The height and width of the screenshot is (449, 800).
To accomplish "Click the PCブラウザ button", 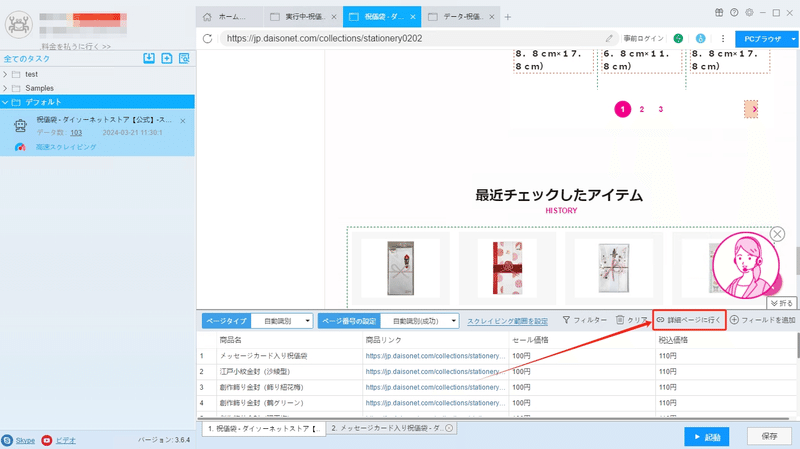I will [x=762, y=39].
